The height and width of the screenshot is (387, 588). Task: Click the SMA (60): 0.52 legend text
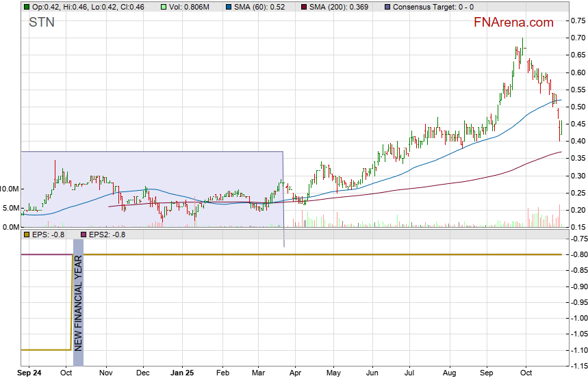click(x=260, y=7)
